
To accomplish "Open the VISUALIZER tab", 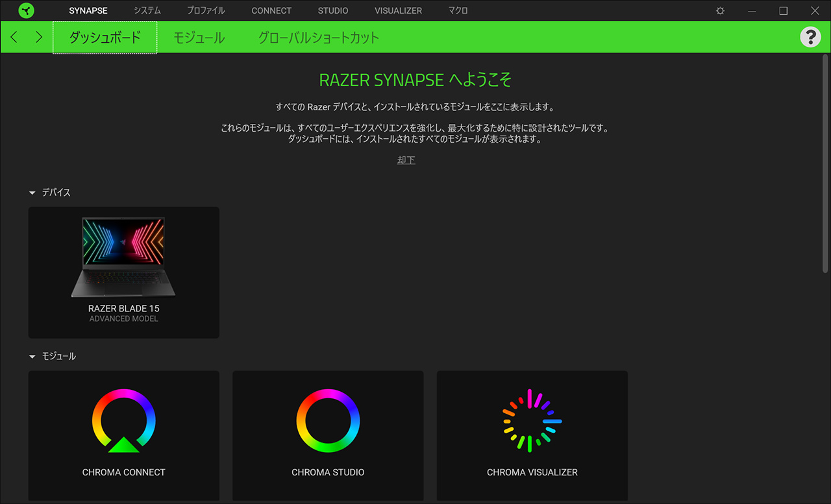I will 398,11.
